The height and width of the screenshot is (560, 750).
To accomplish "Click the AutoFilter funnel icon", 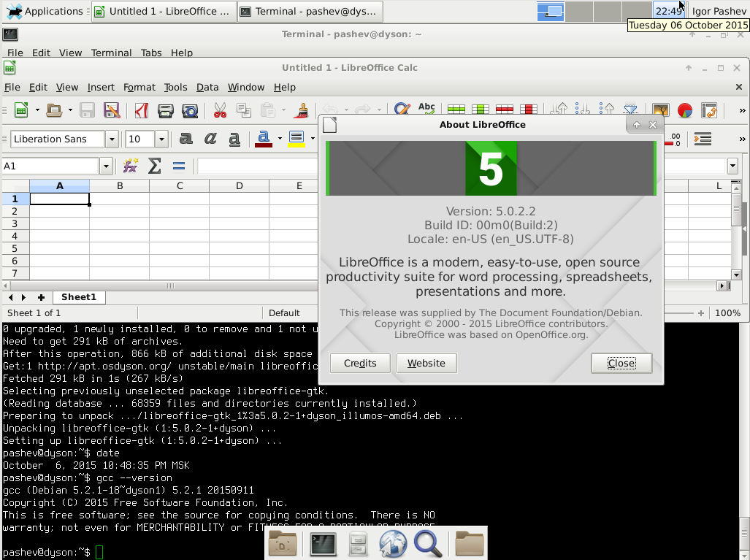I will (630, 110).
